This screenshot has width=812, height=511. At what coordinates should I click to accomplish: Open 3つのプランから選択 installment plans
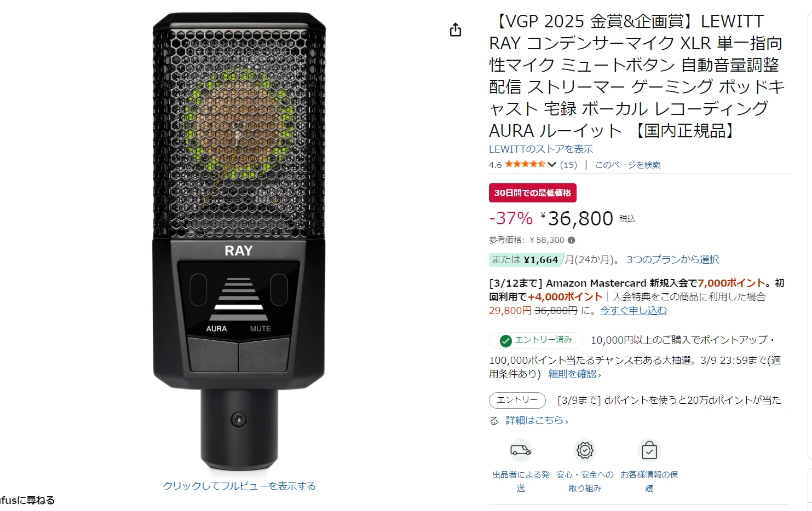click(673, 259)
